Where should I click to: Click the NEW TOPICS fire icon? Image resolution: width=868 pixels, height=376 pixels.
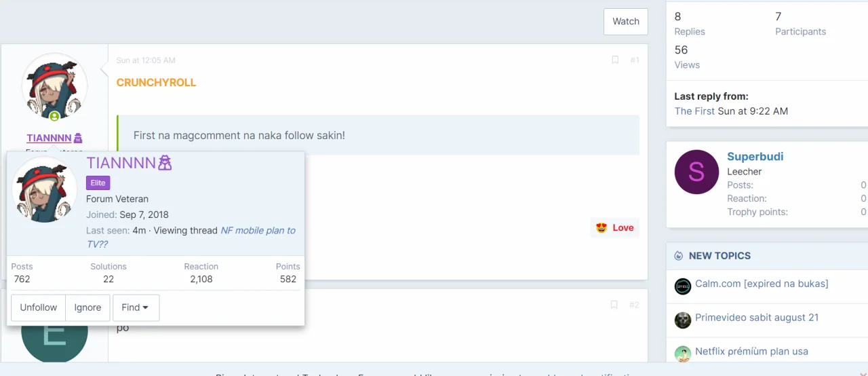679,256
